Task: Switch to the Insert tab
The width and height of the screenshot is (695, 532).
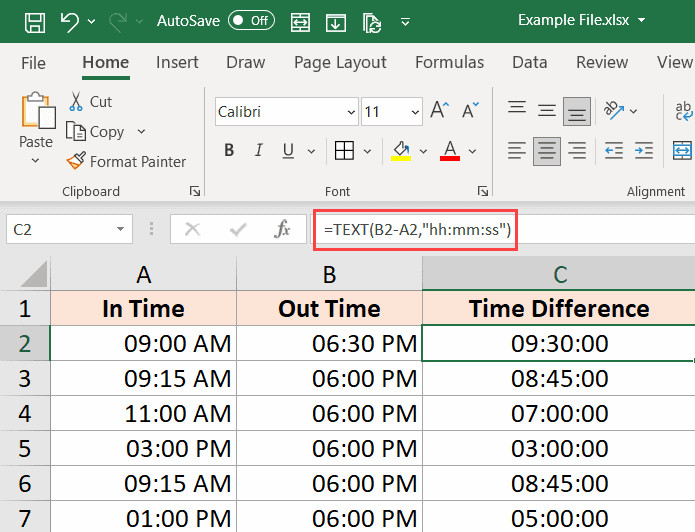Action: 177,62
